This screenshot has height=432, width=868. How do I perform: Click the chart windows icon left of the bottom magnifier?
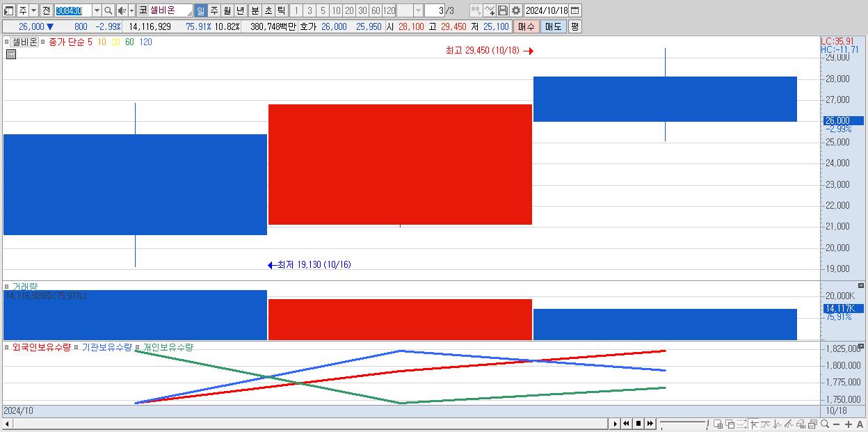(812, 424)
